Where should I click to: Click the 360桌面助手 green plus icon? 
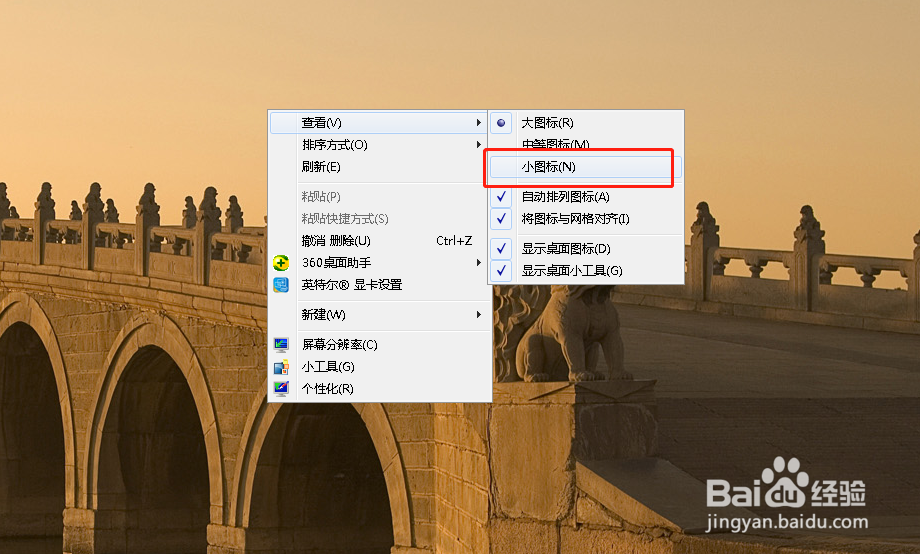point(281,263)
